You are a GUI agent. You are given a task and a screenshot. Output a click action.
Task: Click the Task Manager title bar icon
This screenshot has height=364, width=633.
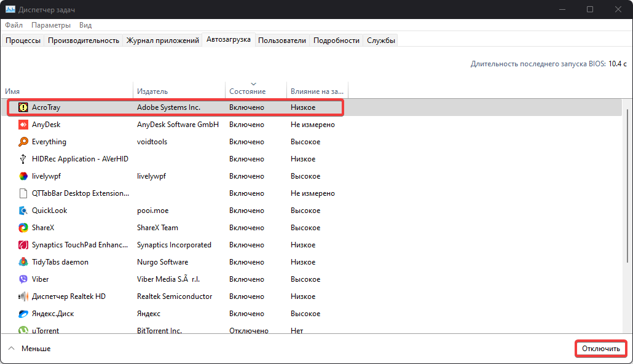(10, 9)
